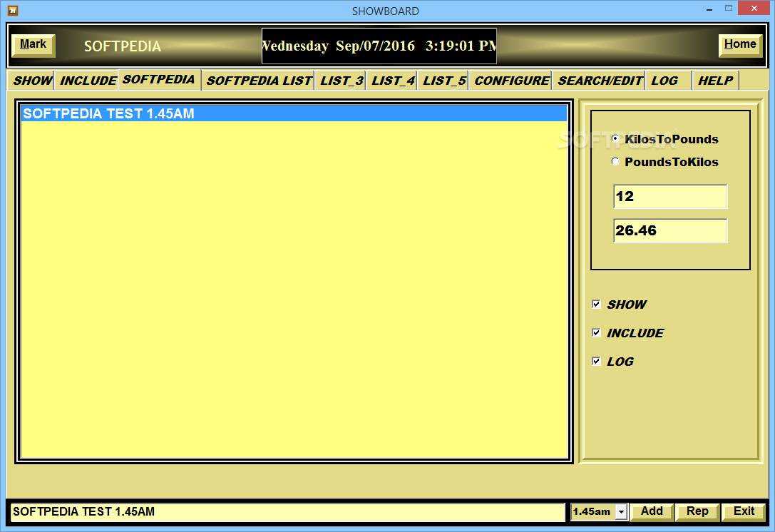
Task: Minimize the SHOWBOARD window
Action: 709,9
